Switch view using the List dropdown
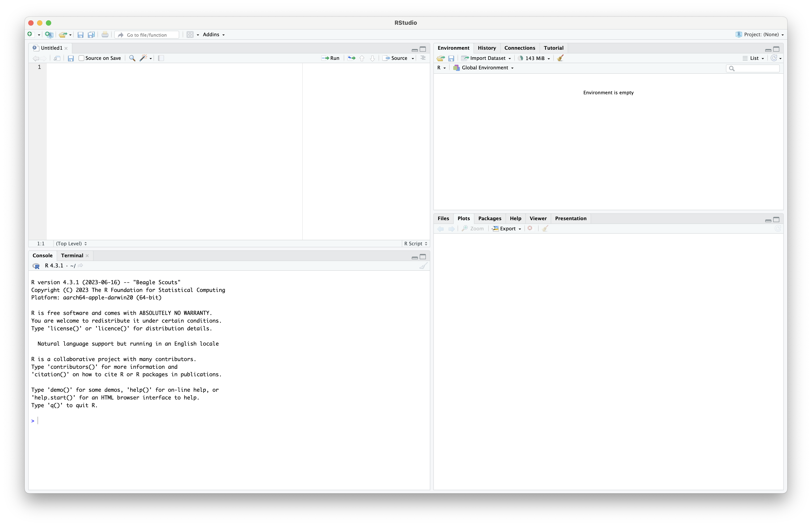Screen dimensions: 812x526 [753, 58]
